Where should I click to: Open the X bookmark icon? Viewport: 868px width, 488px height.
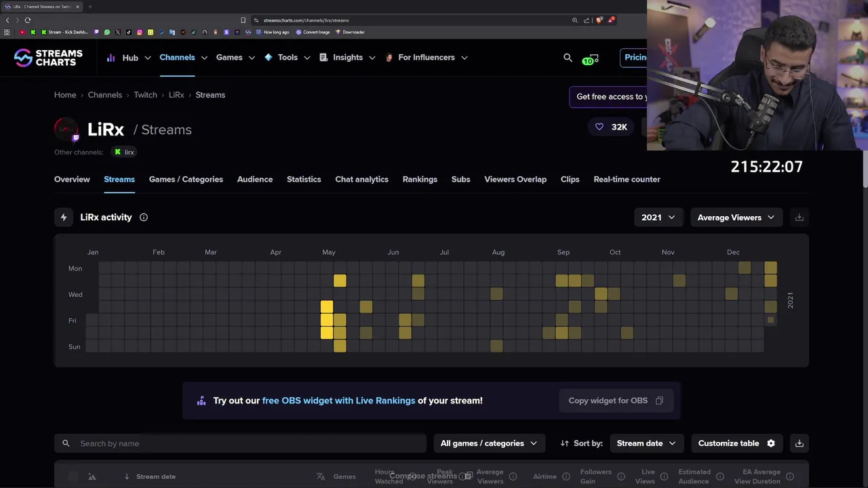[x=118, y=32]
